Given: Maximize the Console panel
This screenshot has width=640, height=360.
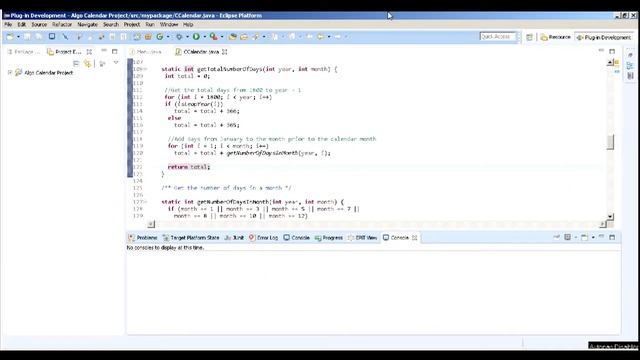Looking at the screenshot, I should pos(612,237).
